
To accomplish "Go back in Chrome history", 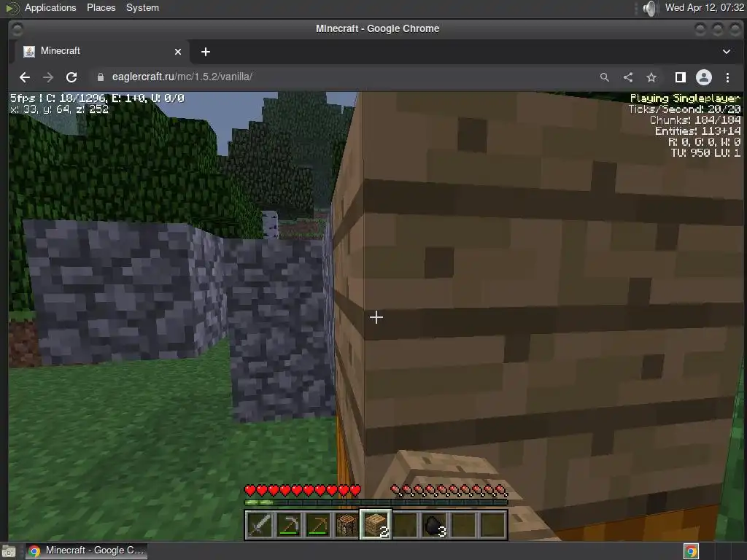I will click(25, 77).
